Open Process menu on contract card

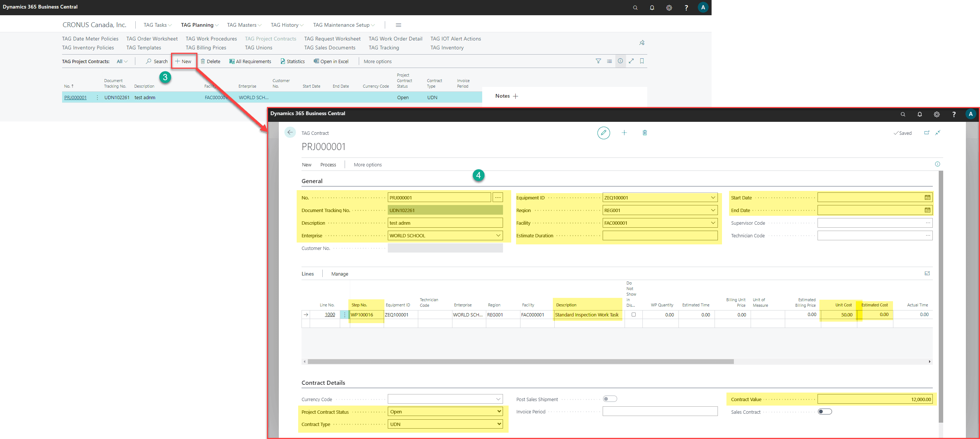pos(328,165)
